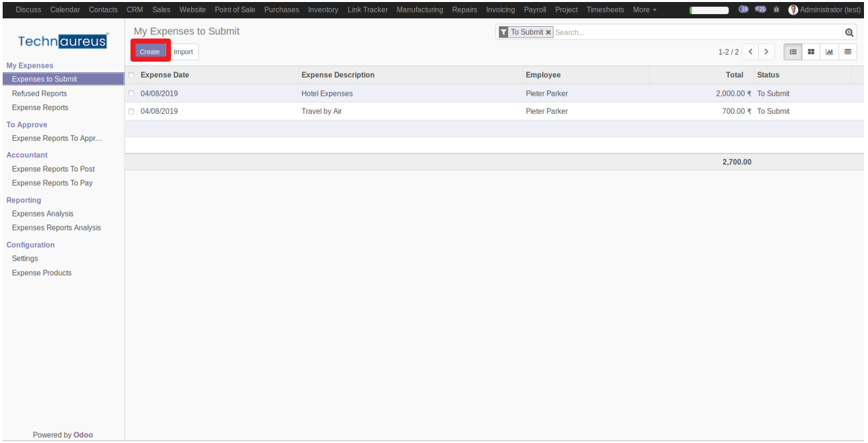This screenshot has height=443, width=868.
Task: Switch to list view
Action: [793, 52]
